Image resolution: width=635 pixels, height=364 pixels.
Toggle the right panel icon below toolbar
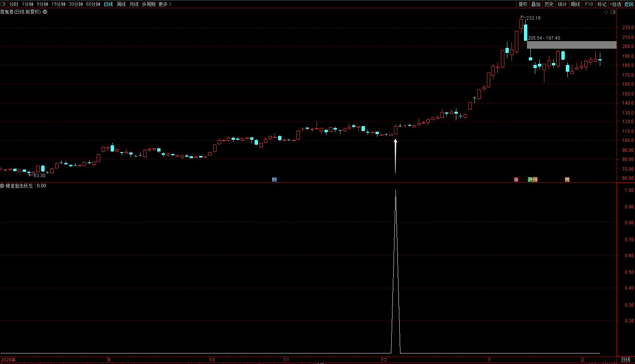click(613, 12)
